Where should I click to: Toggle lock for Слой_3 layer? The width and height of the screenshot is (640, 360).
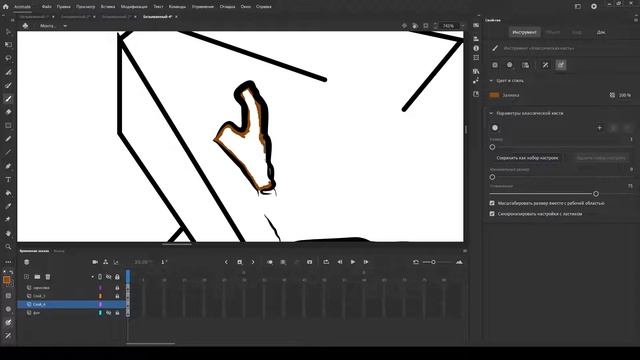click(117, 296)
